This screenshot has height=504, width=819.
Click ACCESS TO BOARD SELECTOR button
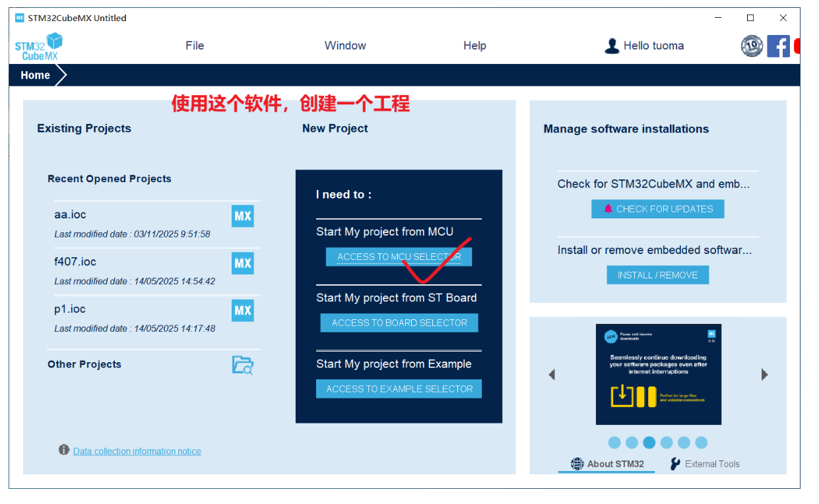point(399,323)
